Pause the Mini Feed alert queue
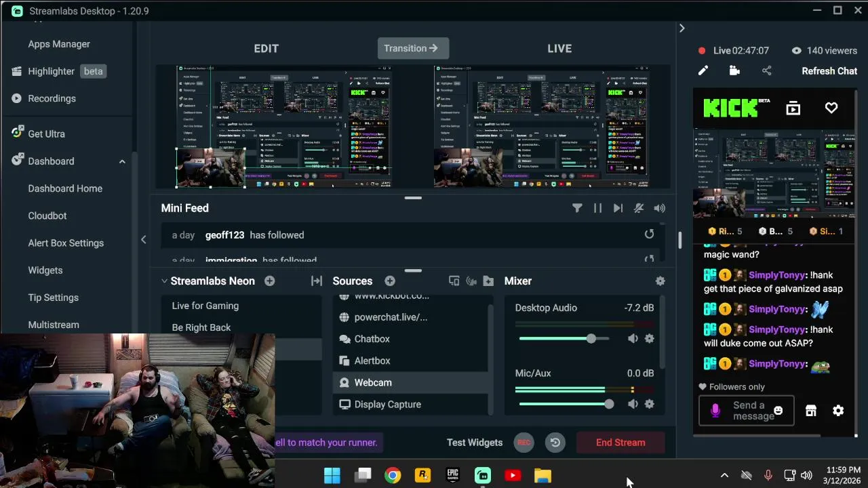868x488 pixels. pos(597,208)
